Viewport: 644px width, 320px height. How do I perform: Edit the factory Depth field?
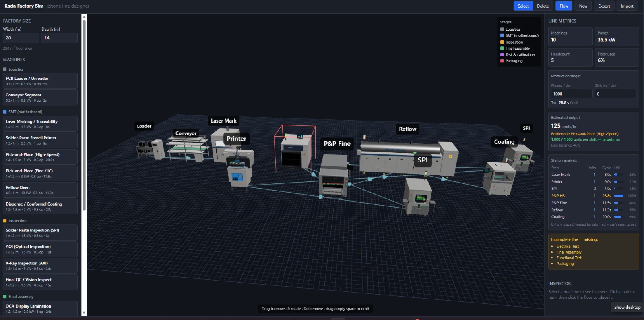pyautogui.click(x=60, y=38)
